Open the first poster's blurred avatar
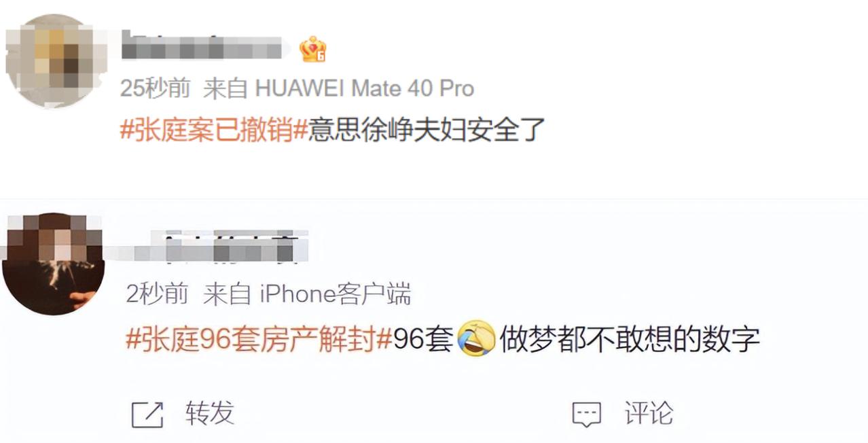This screenshot has height=443, width=868. 56,61
